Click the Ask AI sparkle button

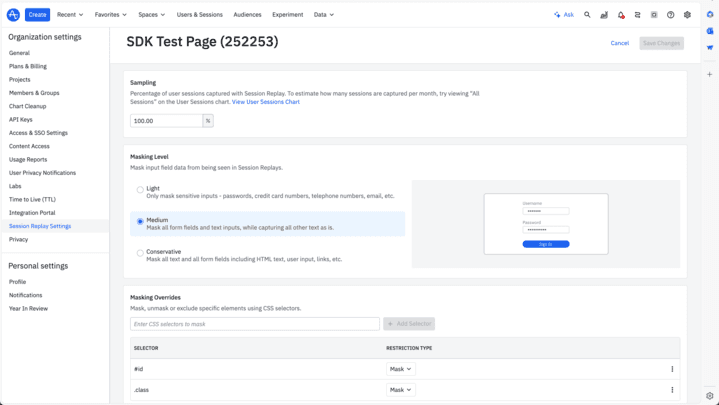click(x=564, y=15)
